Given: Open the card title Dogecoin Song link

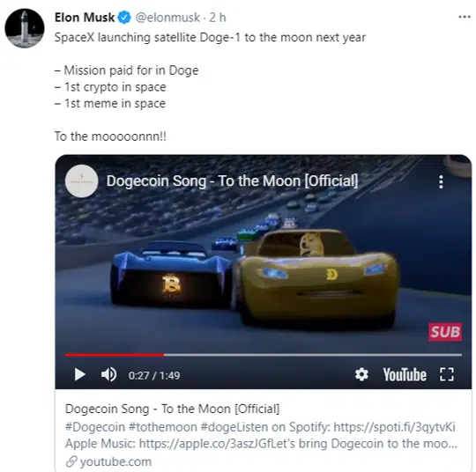Looking at the screenshot, I should (x=172, y=409).
